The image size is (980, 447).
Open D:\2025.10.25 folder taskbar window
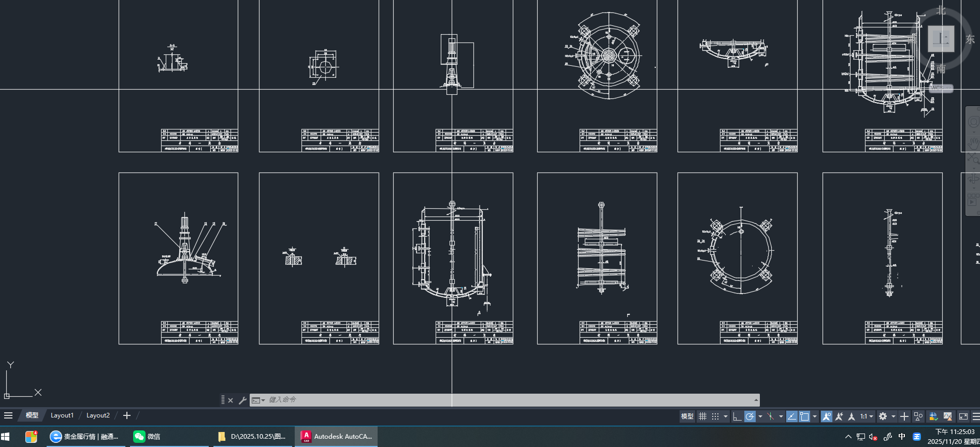(253, 437)
